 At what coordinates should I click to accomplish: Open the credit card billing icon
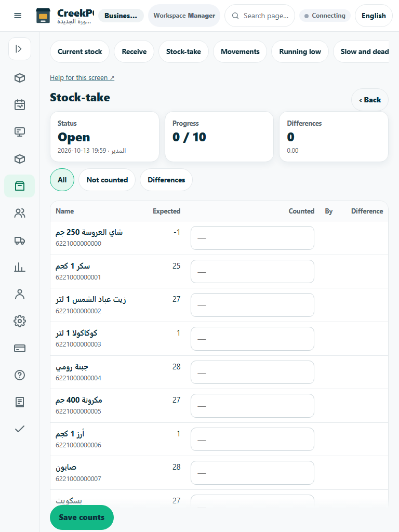point(20,349)
